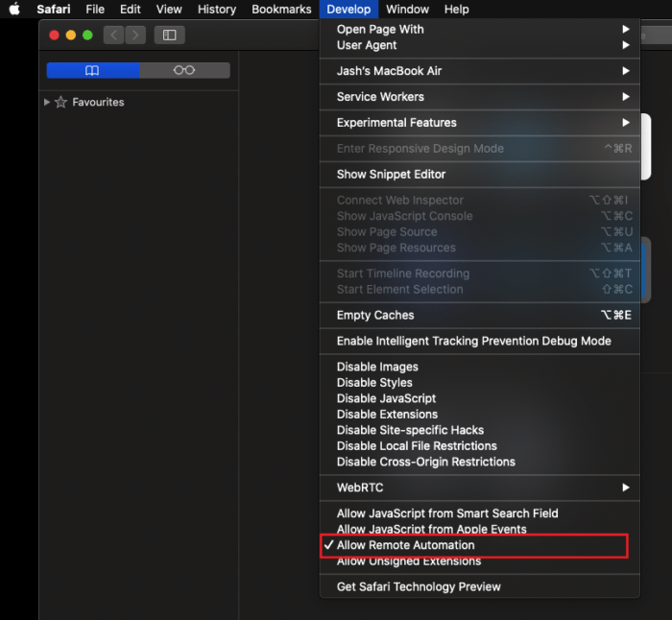Close the Develop menu
The image size is (672, 620).
click(348, 9)
